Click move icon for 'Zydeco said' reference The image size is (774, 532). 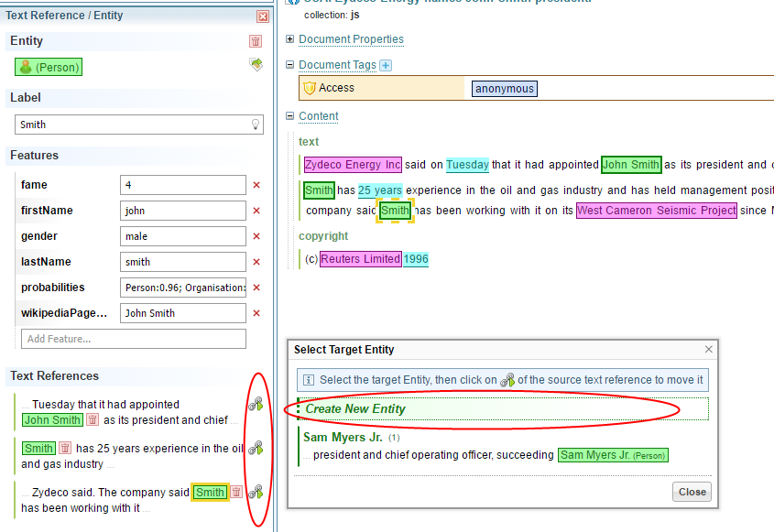click(x=256, y=492)
